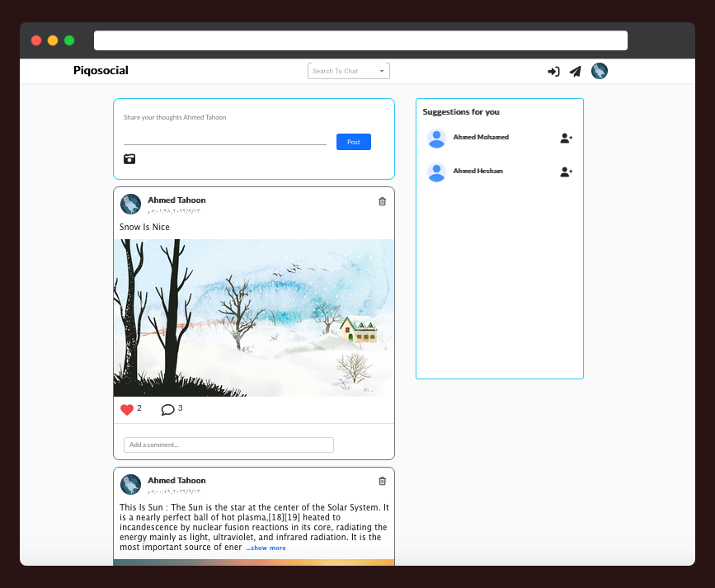
Task: Delete the "Snow Is Nice" post via trash icon
Action: tap(381, 202)
